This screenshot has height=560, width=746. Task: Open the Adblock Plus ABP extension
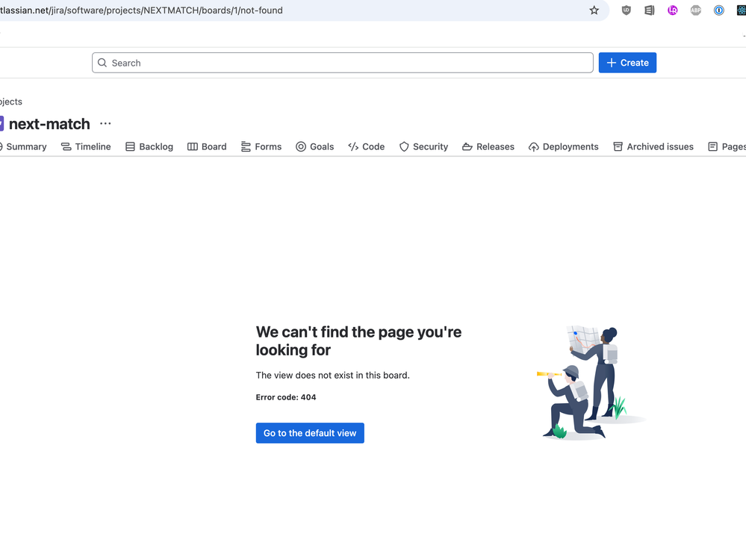[x=695, y=10]
